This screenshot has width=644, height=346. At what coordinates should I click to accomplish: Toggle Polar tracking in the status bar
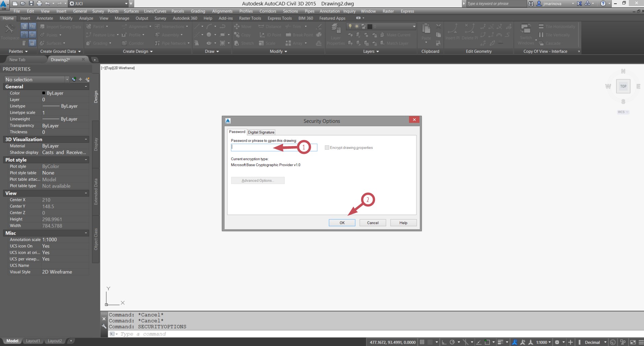(452, 342)
